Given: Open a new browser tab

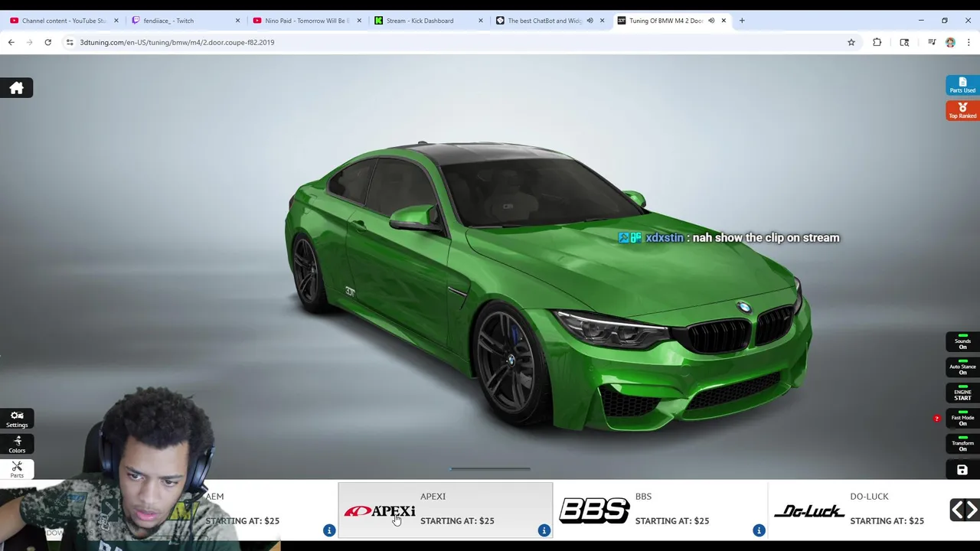Looking at the screenshot, I should point(741,21).
